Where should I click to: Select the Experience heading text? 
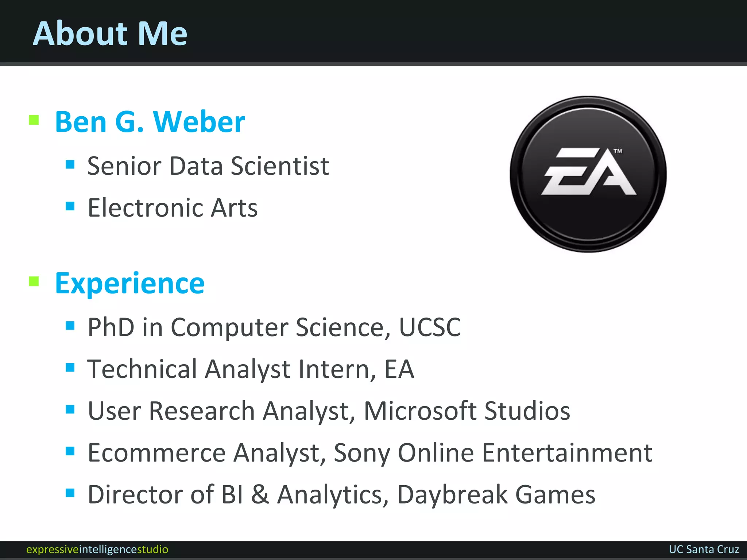[130, 284]
